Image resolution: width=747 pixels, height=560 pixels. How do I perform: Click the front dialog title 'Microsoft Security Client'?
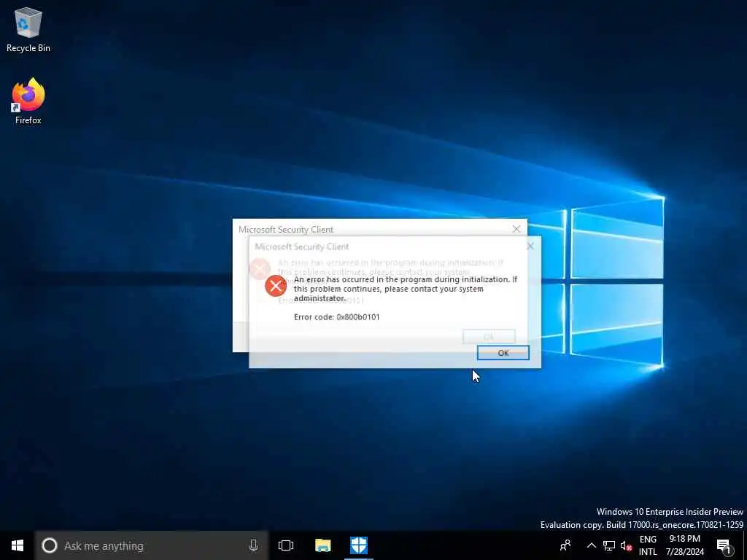(302, 246)
